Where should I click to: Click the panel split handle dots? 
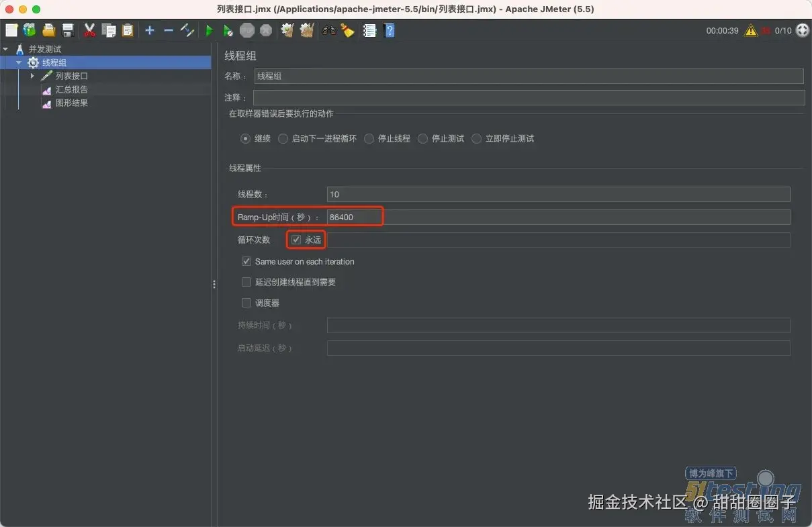coord(214,285)
